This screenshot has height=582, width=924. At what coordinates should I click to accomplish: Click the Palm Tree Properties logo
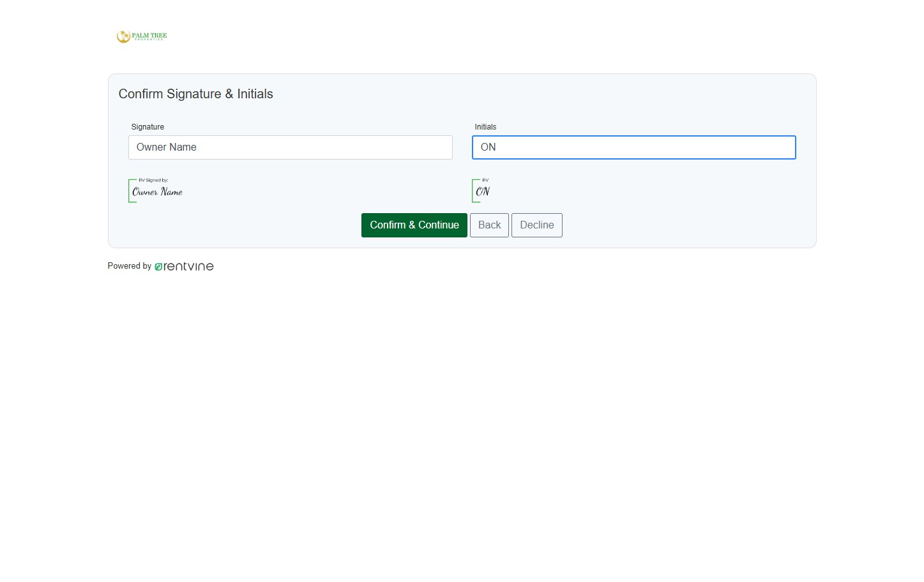click(x=142, y=36)
